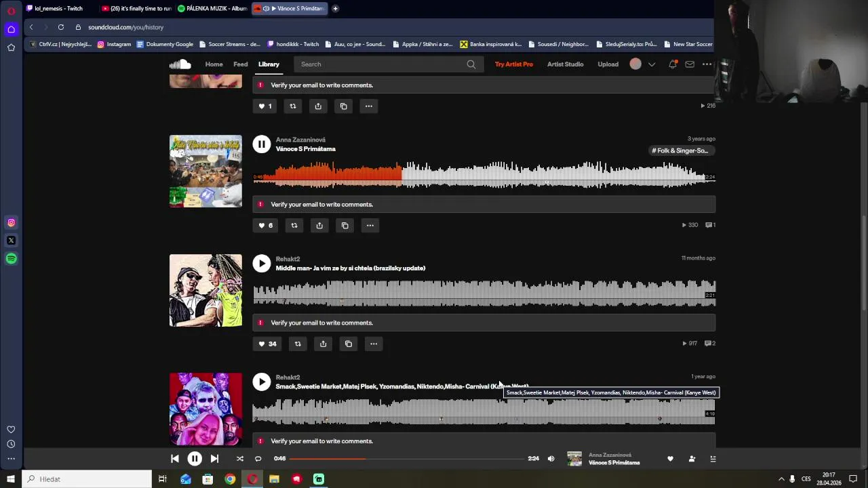Viewport: 868px width, 488px height.
Task: Open more options for Vánoce S Primátama
Action: 370,225
